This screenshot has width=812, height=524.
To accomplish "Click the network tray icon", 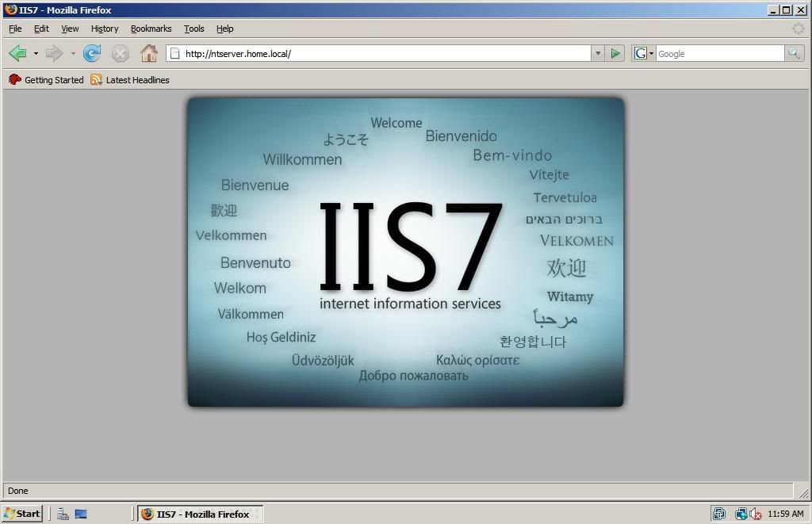I will pos(741,514).
